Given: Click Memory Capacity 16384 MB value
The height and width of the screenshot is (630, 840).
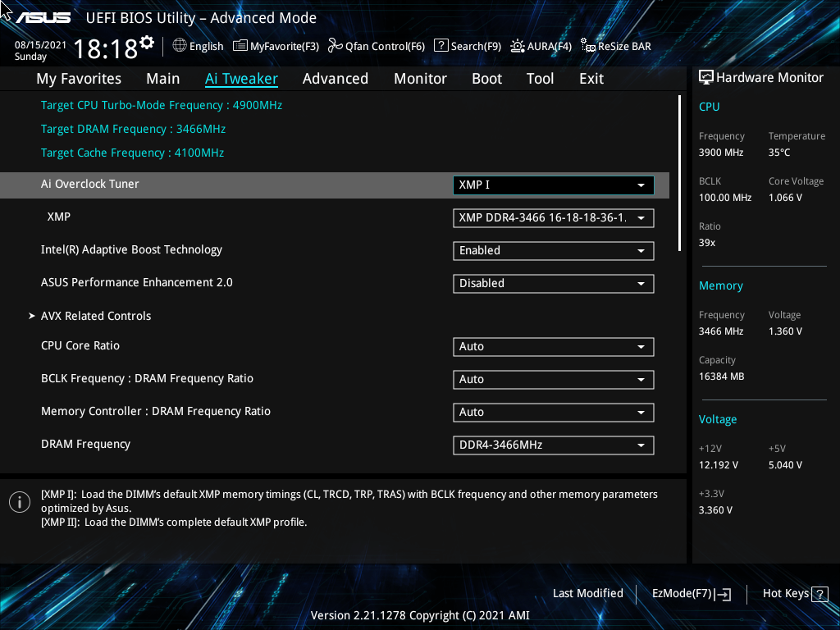Looking at the screenshot, I should (x=721, y=377).
